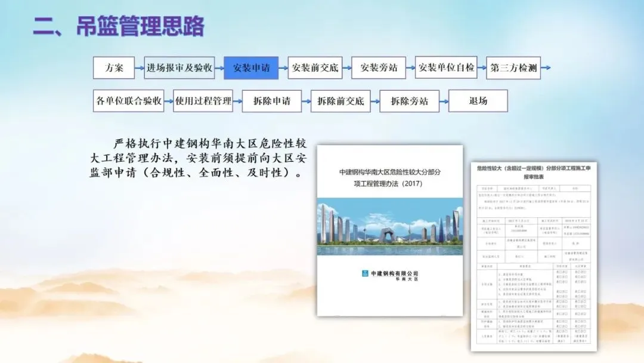Select the 拆除申请 flowchart box

pyautogui.click(x=272, y=101)
